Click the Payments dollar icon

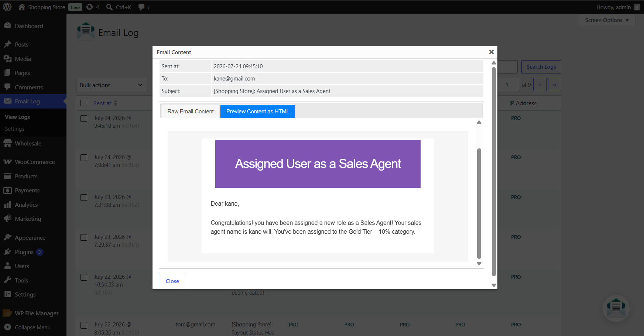pyautogui.click(x=7, y=190)
